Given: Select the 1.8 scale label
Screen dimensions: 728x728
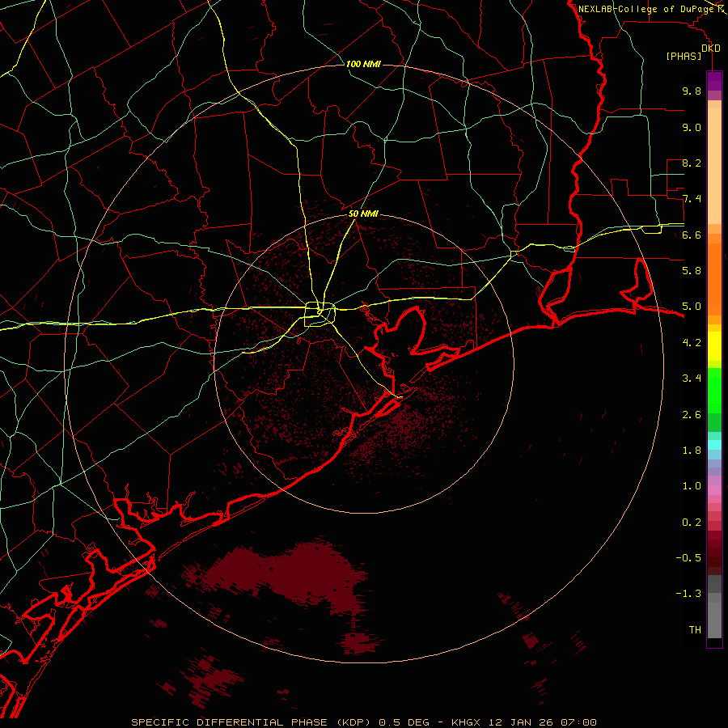Looking at the screenshot, I should [692, 451].
